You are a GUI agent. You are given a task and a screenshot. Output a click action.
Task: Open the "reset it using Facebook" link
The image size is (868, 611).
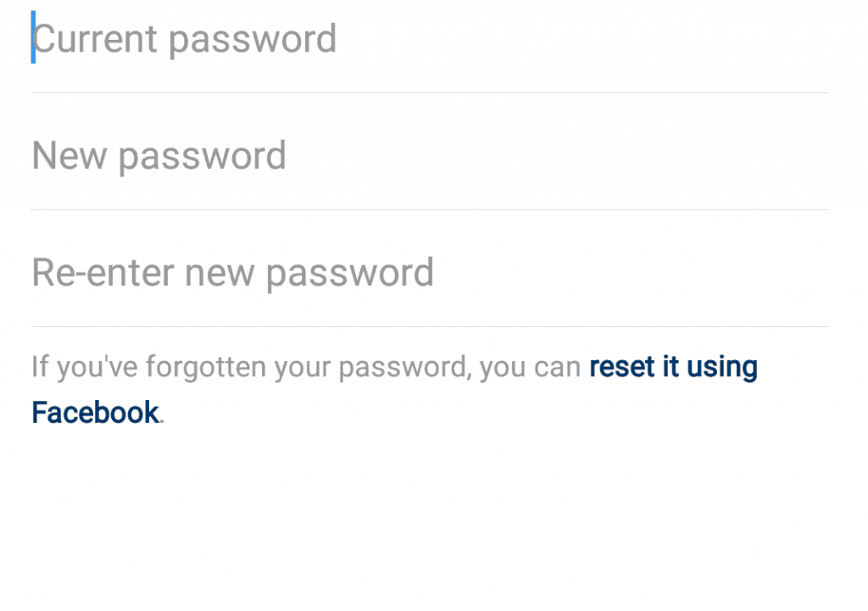[673, 368]
